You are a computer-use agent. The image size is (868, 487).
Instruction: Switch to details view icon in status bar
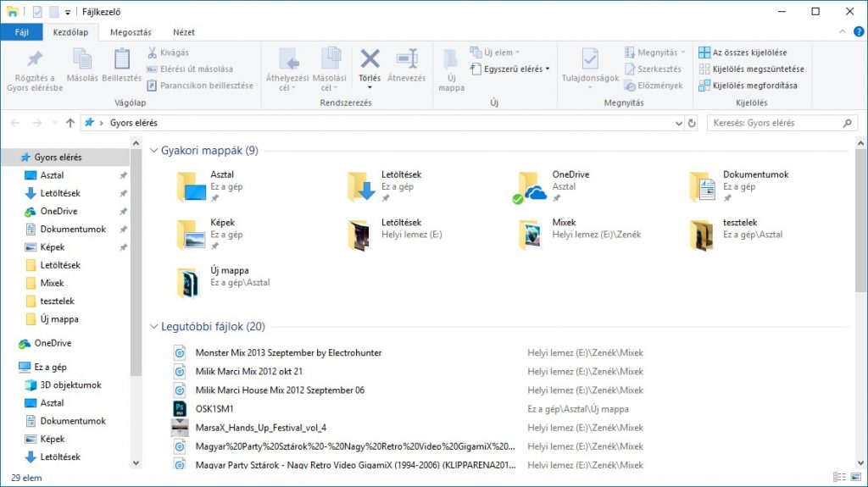click(x=839, y=477)
